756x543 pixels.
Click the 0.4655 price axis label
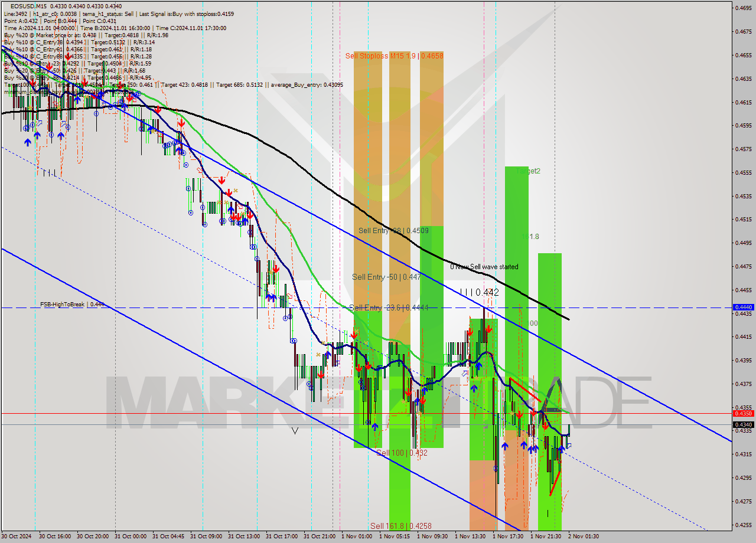click(742, 55)
